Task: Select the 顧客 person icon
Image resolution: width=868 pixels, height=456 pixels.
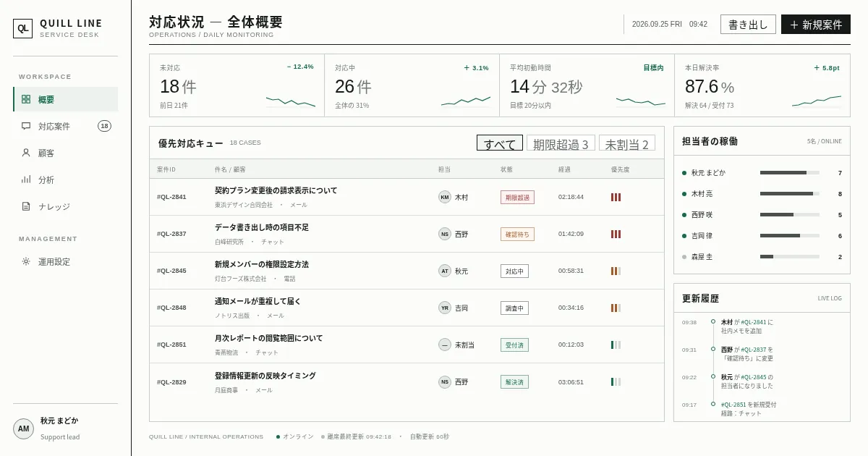Action: [x=26, y=153]
